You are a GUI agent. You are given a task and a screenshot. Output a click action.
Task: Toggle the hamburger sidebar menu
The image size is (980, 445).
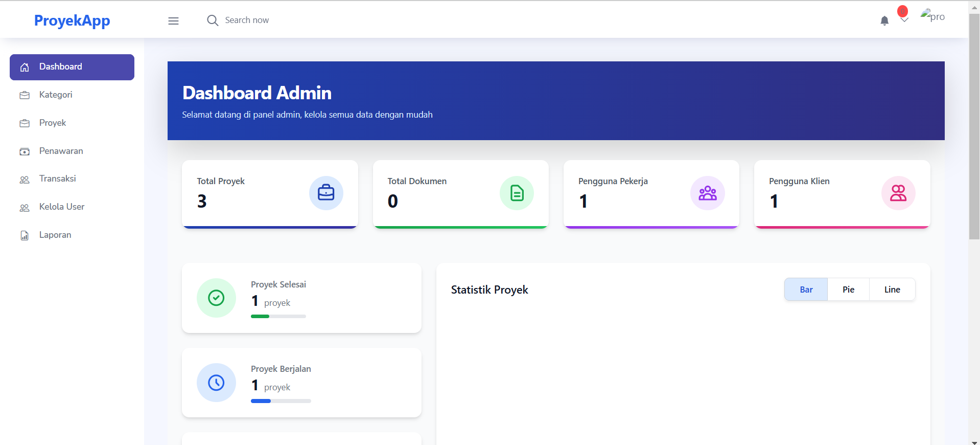coord(173,21)
